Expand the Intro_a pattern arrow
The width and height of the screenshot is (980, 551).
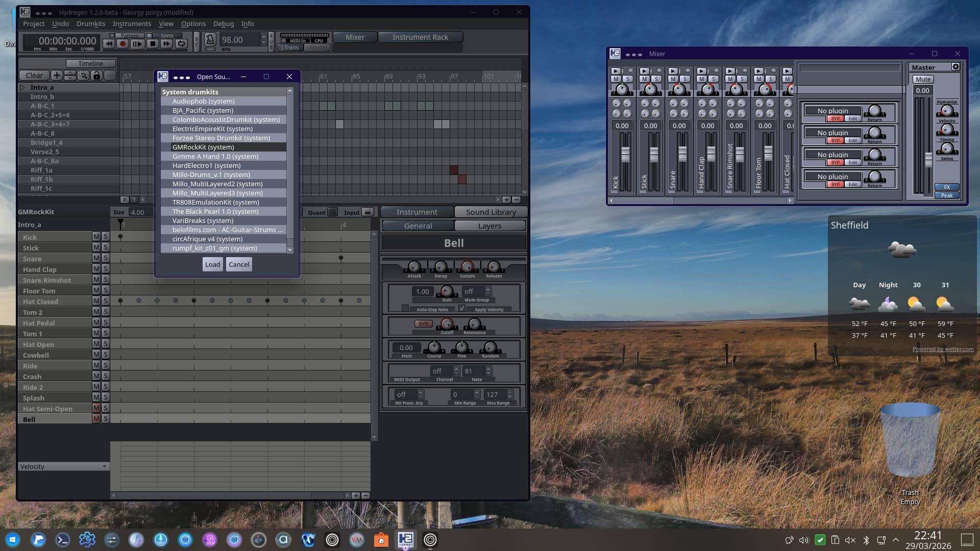(22, 87)
